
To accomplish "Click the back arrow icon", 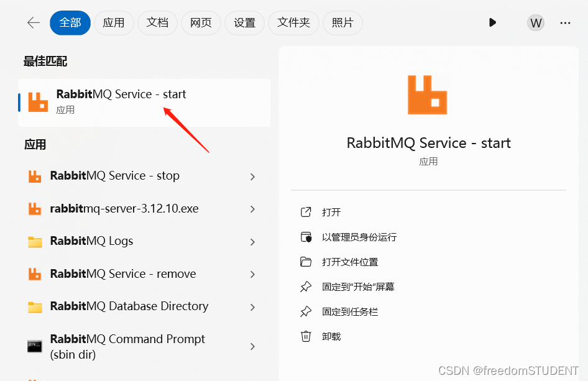I will click(33, 23).
